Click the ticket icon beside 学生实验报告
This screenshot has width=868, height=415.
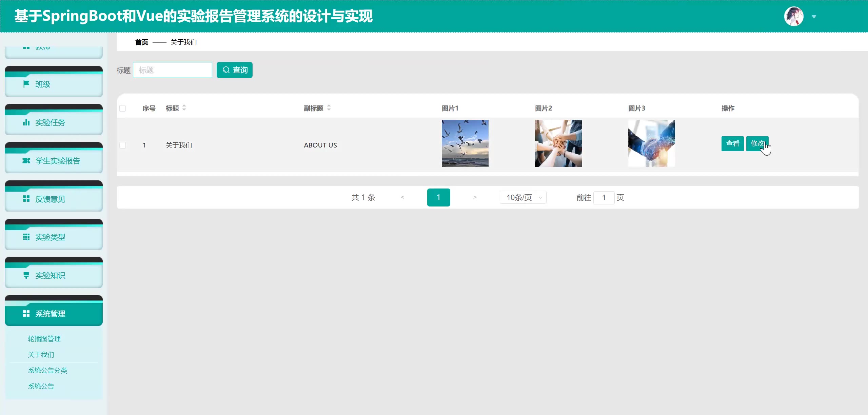[26, 161]
